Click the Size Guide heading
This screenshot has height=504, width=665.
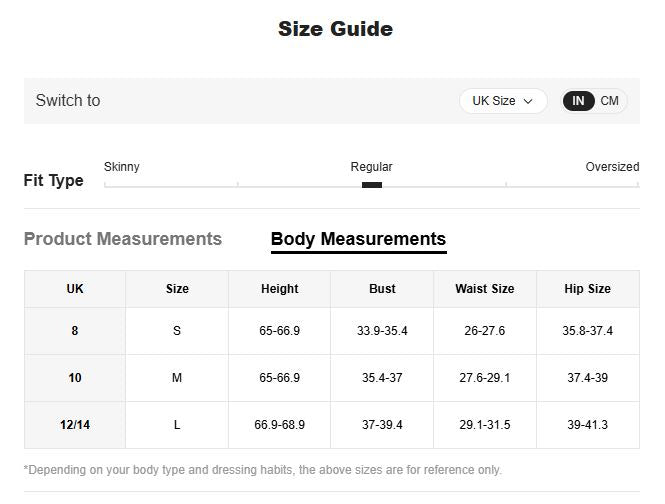click(335, 29)
